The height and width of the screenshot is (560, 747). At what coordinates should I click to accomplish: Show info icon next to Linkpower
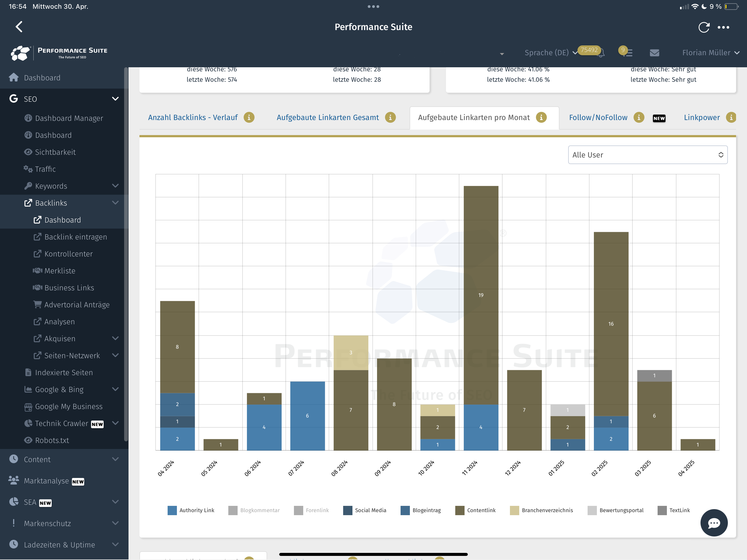(x=731, y=117)
